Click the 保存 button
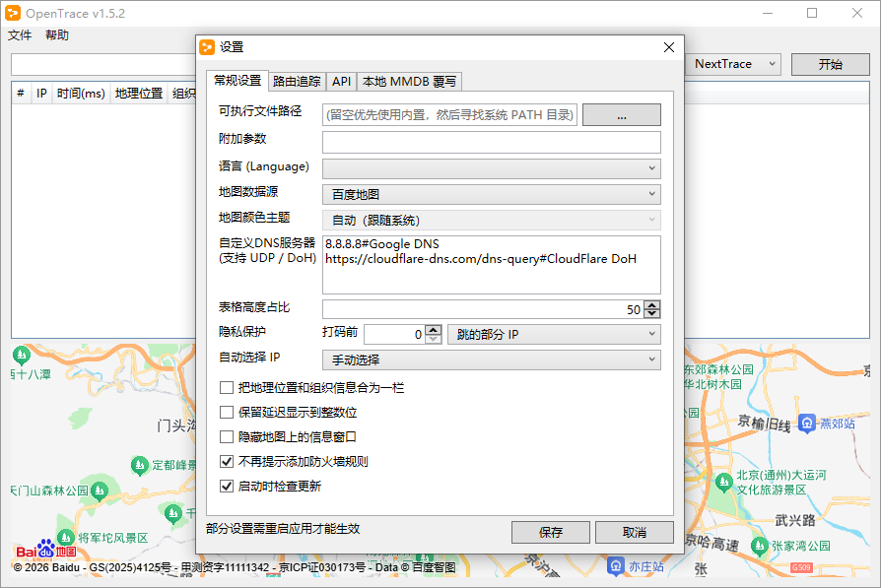 pos(551,532)
